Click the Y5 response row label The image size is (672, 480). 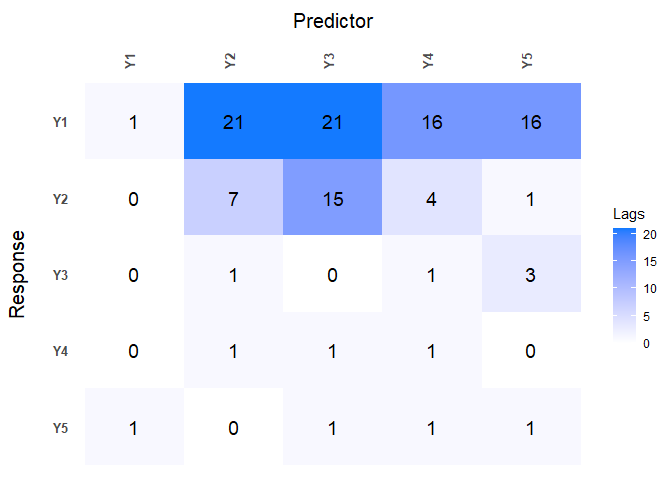click(x=60, y=428)
